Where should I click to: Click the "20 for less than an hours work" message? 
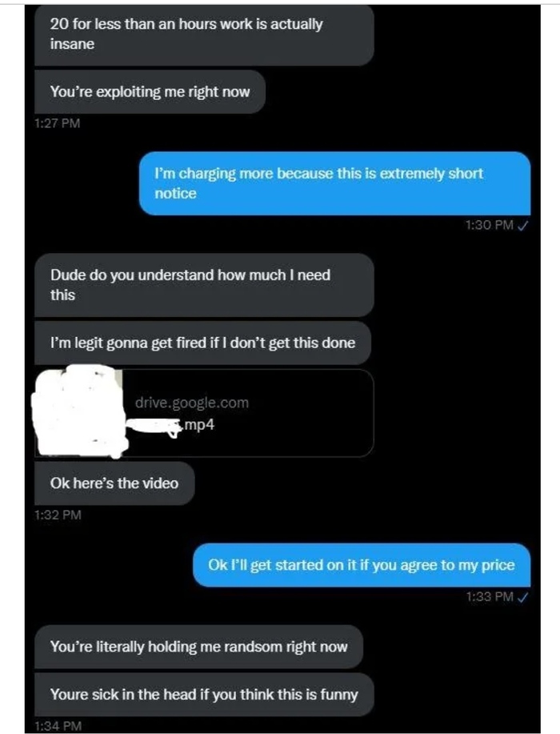204,34
